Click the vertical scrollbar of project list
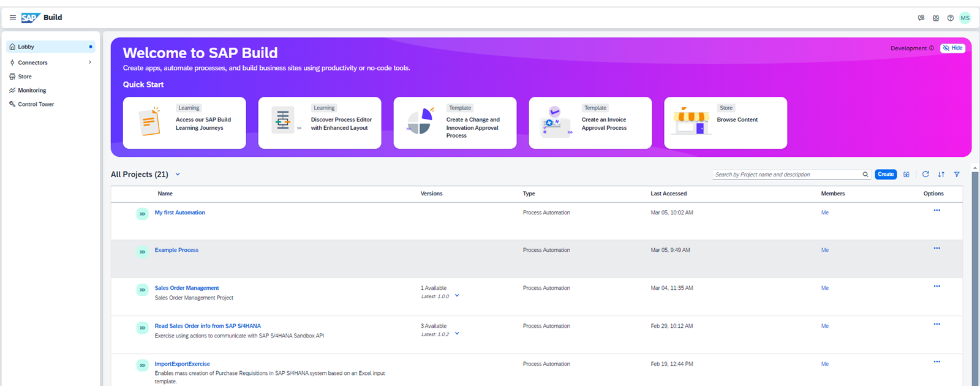Image resolution: width=980 pixels, height=392 pixels. 975,276
